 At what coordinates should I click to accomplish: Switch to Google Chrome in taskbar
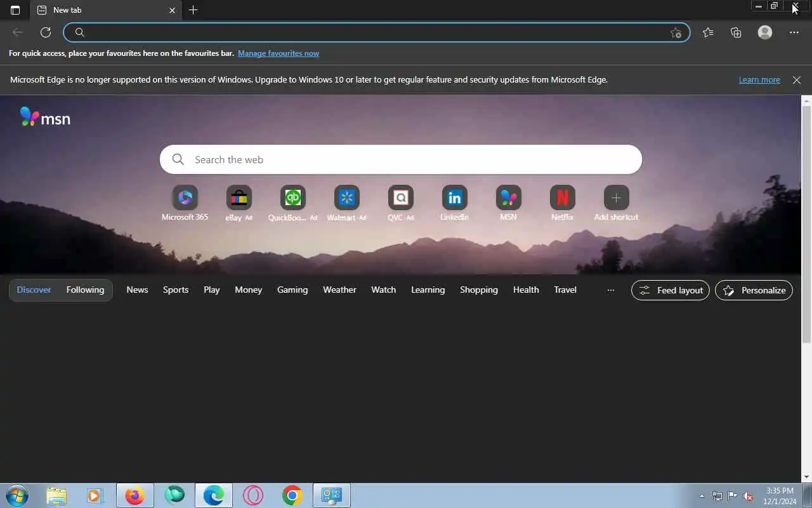[x=292, y=495]
